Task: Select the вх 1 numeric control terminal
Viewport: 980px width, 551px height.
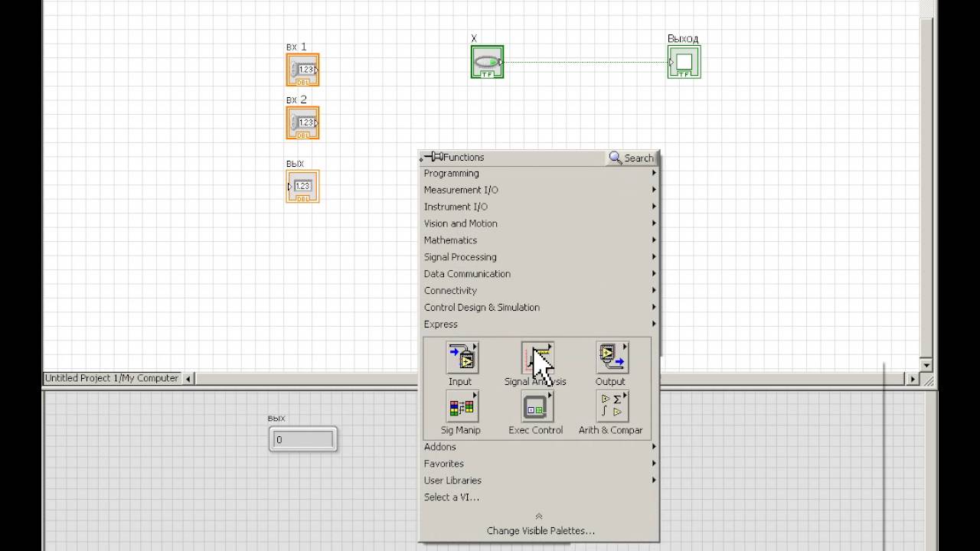Action: [302, 70]
